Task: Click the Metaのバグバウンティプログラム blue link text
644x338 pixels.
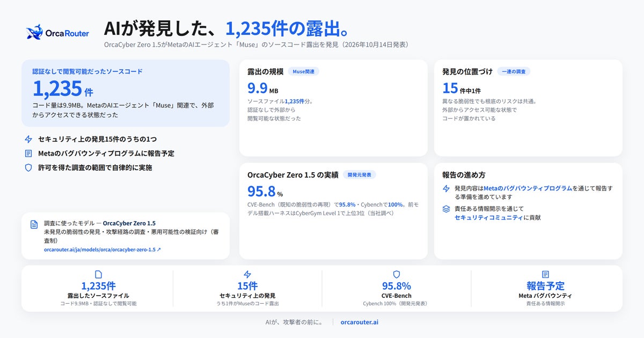Action: [x=528, y=189]
